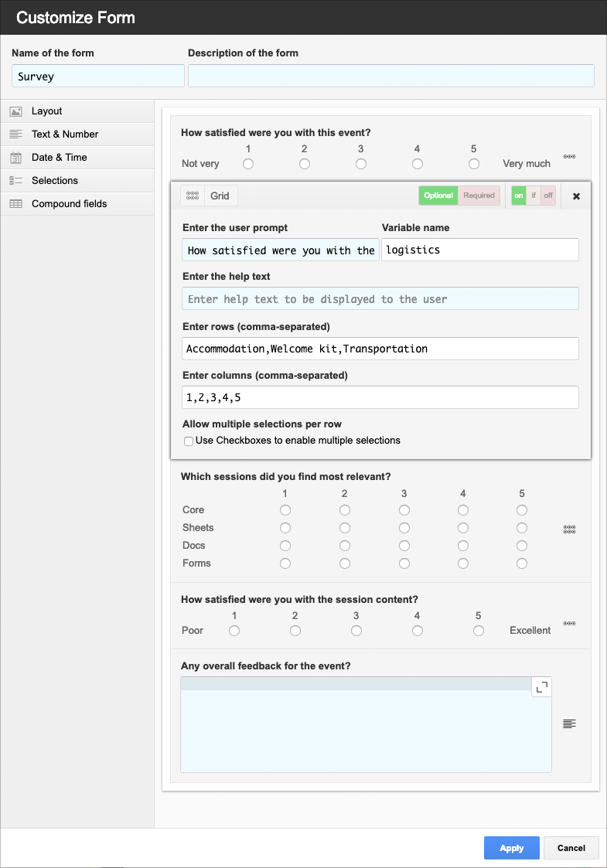This screenshot has width=607, height=868.
Task: Turn field visibility on
Action: (x=518, y=196)
